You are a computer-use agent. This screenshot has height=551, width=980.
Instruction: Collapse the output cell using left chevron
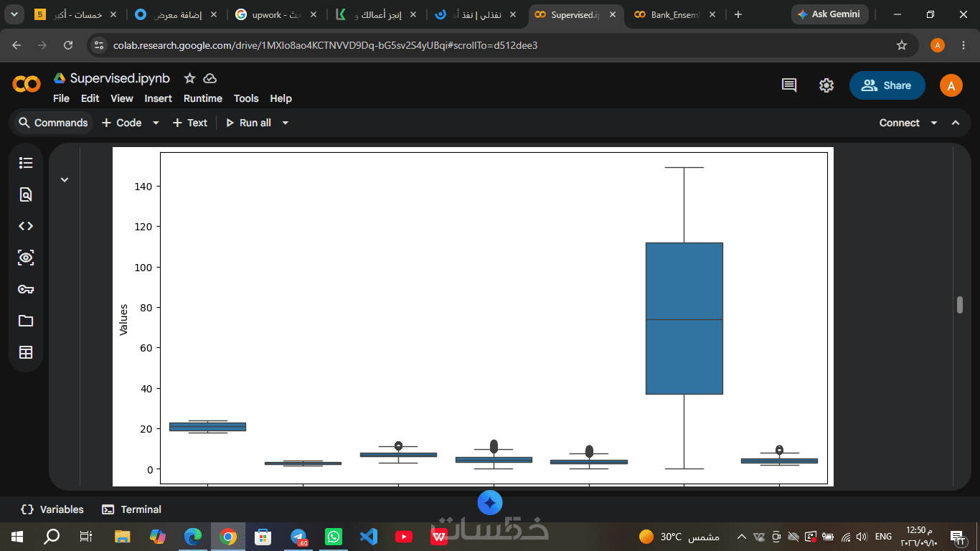tap(65, 179)
